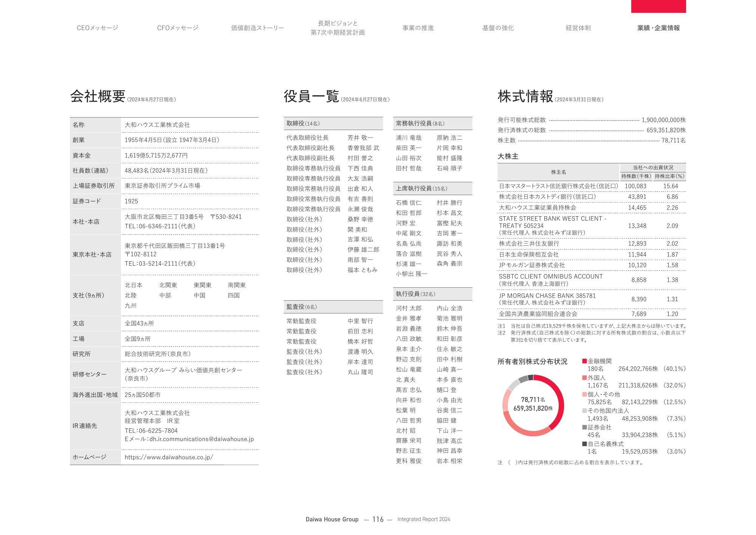Open the Daiwa House website URL

tap(169, 457)
